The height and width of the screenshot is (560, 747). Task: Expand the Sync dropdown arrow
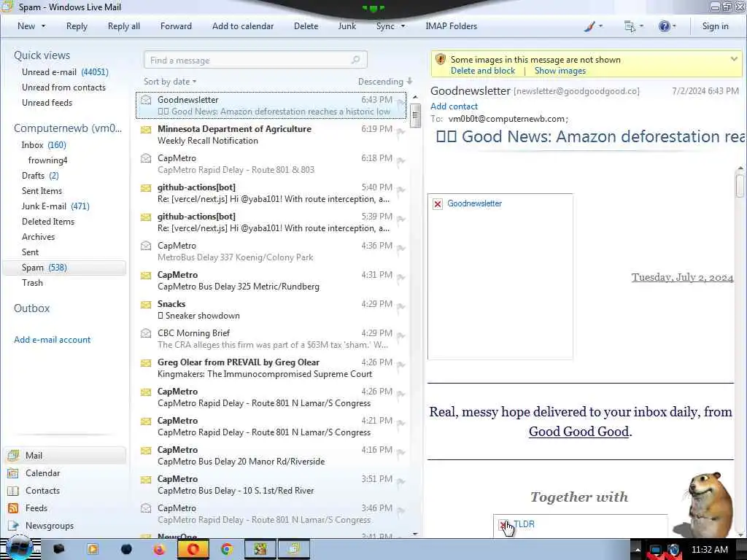(403, 26)
